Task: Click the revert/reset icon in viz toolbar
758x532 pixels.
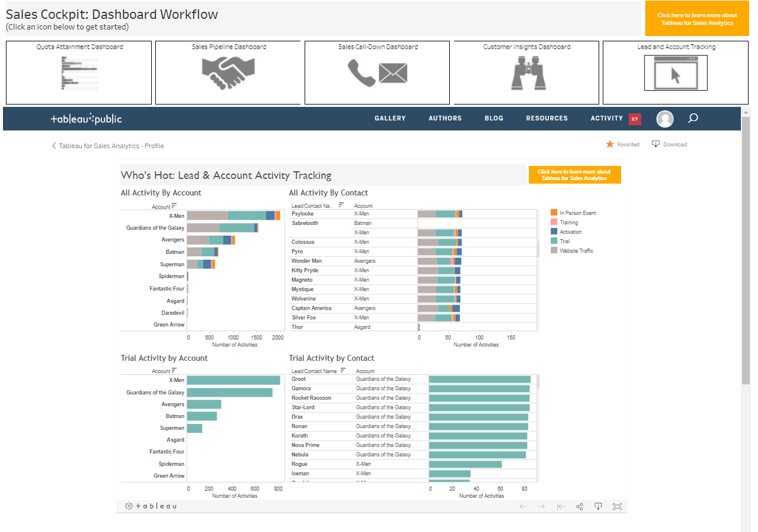Action: point(561,507)
